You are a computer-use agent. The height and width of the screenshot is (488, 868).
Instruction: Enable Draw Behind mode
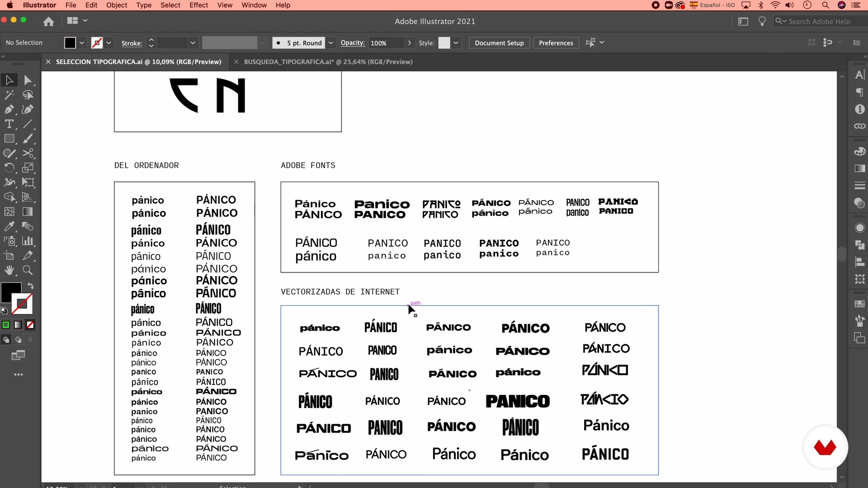18,339
